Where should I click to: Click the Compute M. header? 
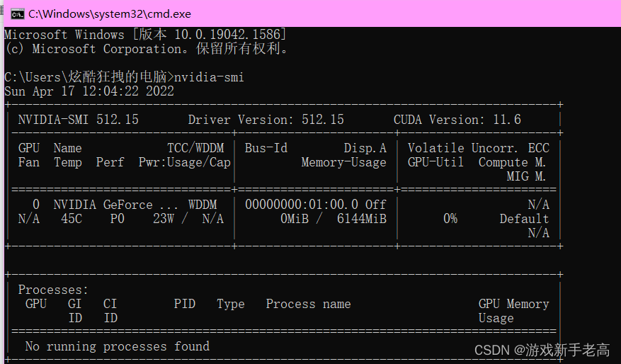point(512,162)
